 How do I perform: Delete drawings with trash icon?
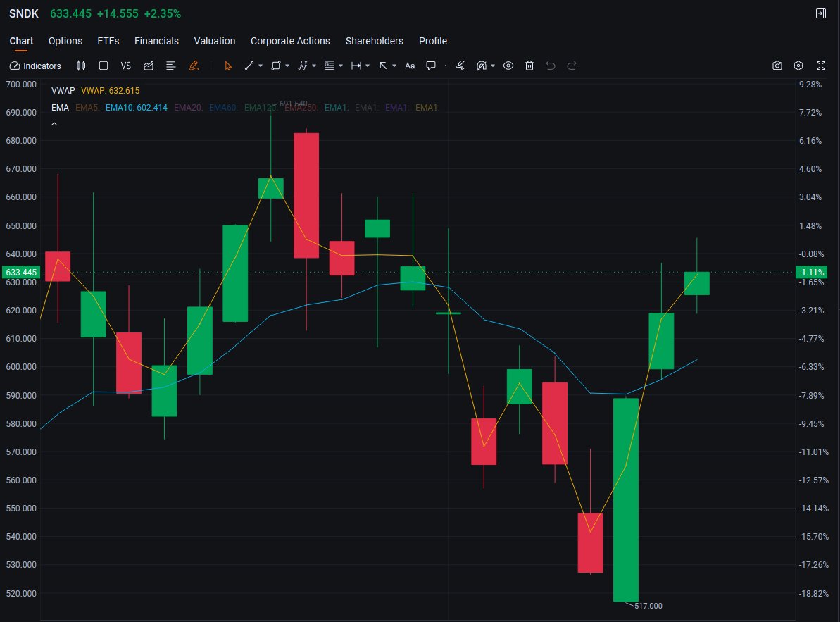tap(529, 66)
